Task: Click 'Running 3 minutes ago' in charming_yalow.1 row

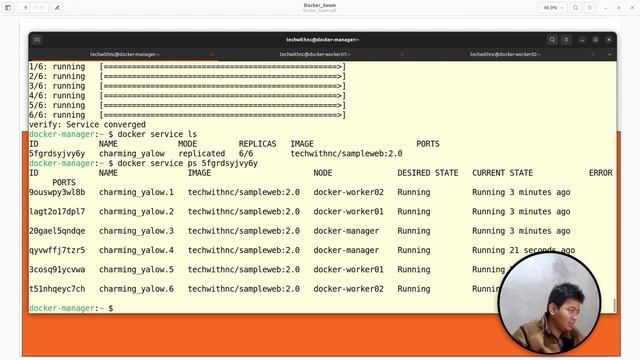Action: [x=521, y=192]
